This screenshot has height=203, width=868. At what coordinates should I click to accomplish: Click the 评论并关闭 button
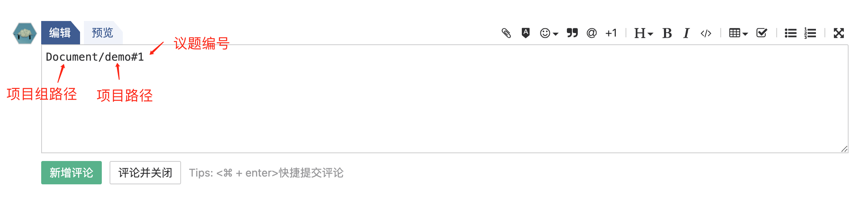[145, 173]
